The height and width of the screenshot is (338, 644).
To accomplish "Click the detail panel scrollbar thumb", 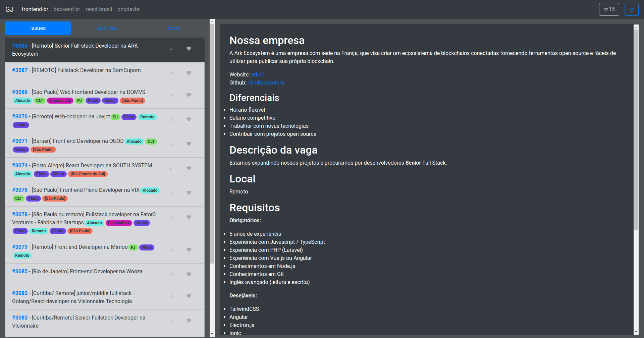I will pos(636,130).
